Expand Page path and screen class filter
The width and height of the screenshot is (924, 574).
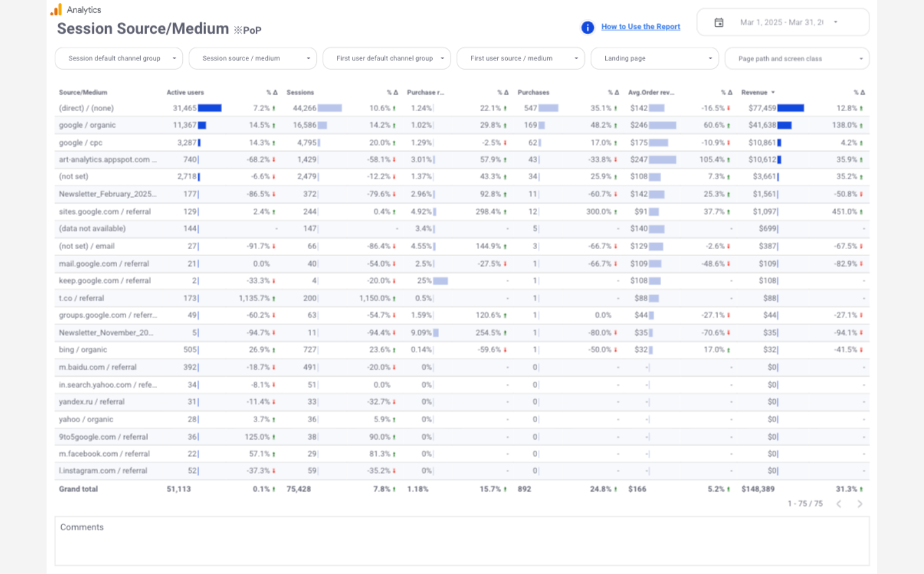[x=797, y=59]
